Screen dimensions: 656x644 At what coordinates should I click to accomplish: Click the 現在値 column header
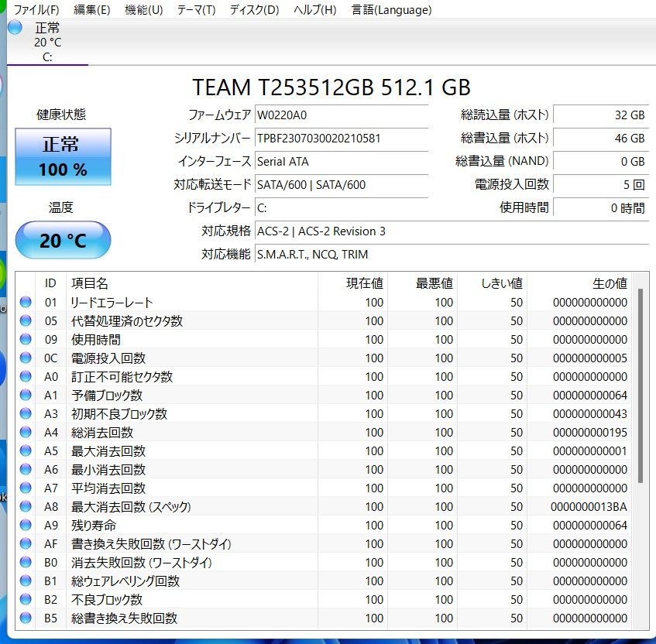click(x=352, y=283)
